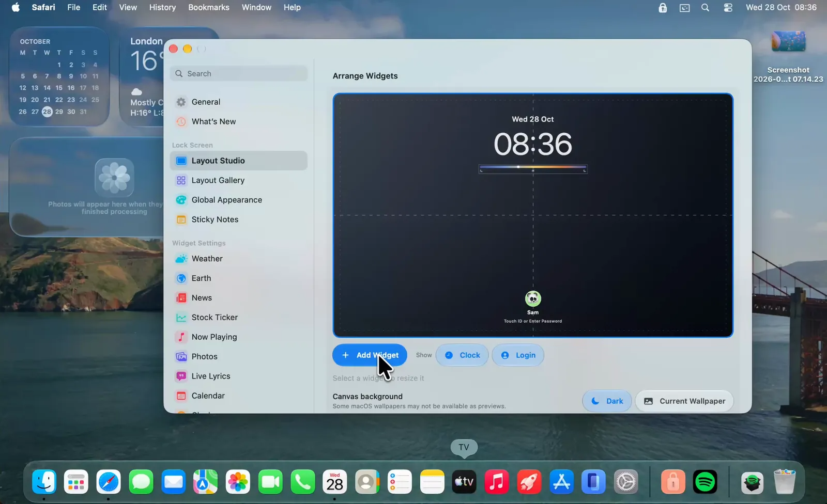Open the Bookmarks menu
The height and width of the screenshot is (504, 827).
click(209, 7)
